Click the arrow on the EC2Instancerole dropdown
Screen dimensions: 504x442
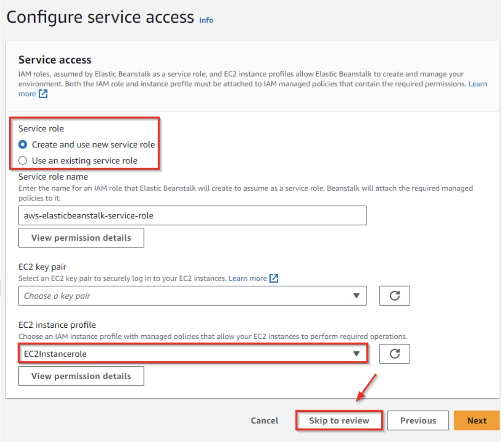356,354
